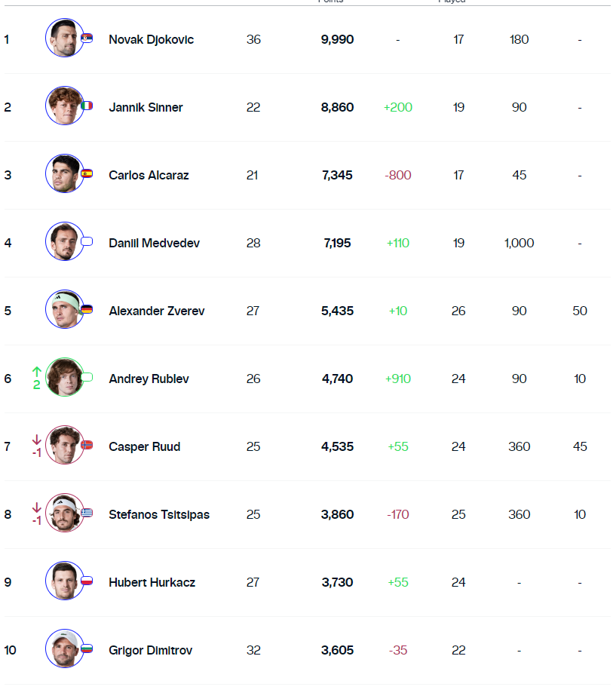Click the Serbian flag beside Novak Djokovic
This screenshot has width=616, height=696.
pyautogui.click(x=87, y=38)
